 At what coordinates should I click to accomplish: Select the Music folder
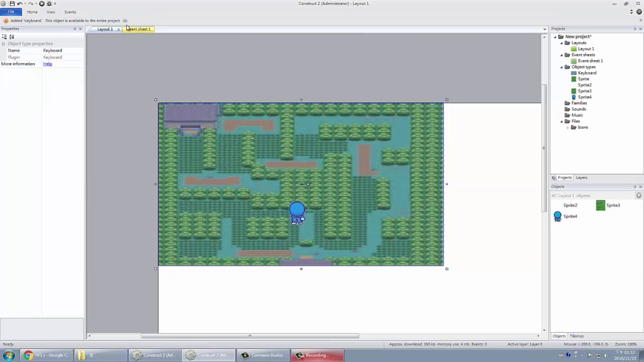click(577, 115)
